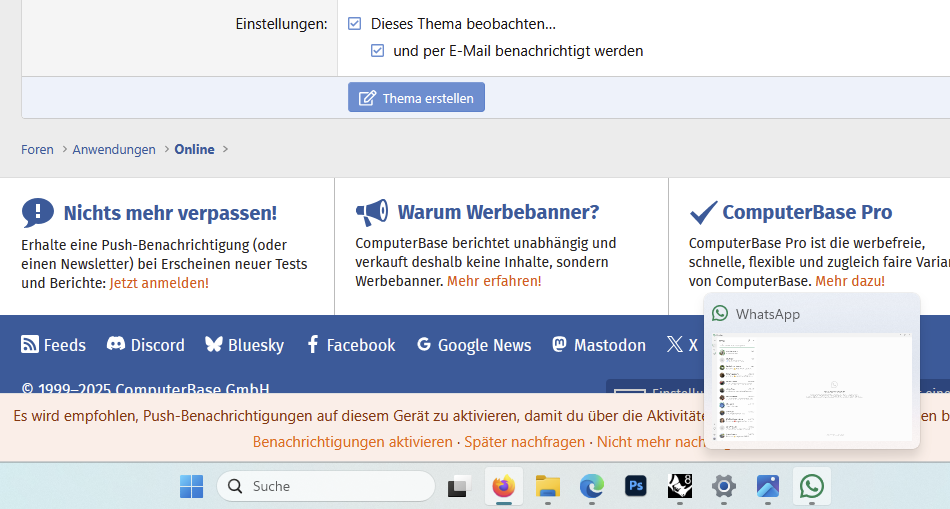This screenshot has width=950, height=509.
Task: Open the 'Online' breadcrumb link
Action: tap(194, 149)
